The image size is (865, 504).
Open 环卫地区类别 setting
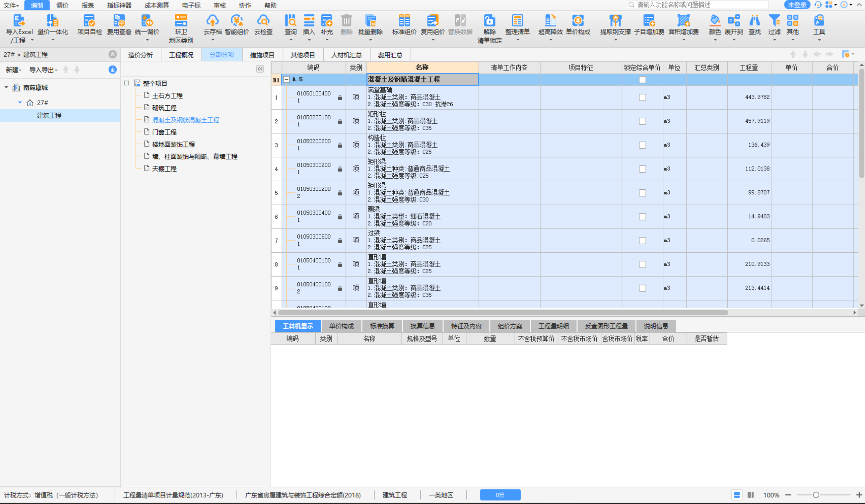tap(181, 28)
